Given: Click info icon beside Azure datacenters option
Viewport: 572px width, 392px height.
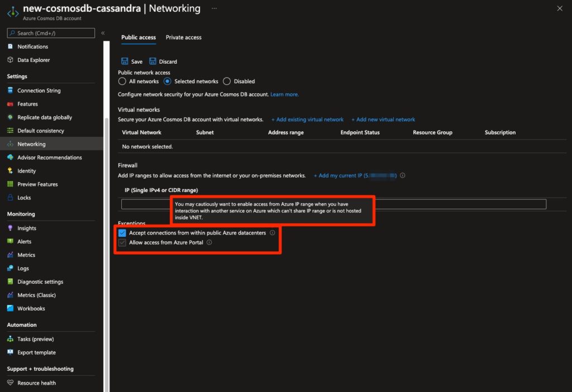Looking at the screenshot, I should 272,233.
